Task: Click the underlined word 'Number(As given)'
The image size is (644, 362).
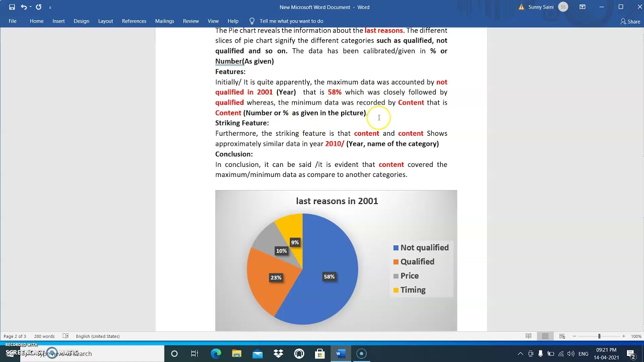Action: click(x=245, y=61)
